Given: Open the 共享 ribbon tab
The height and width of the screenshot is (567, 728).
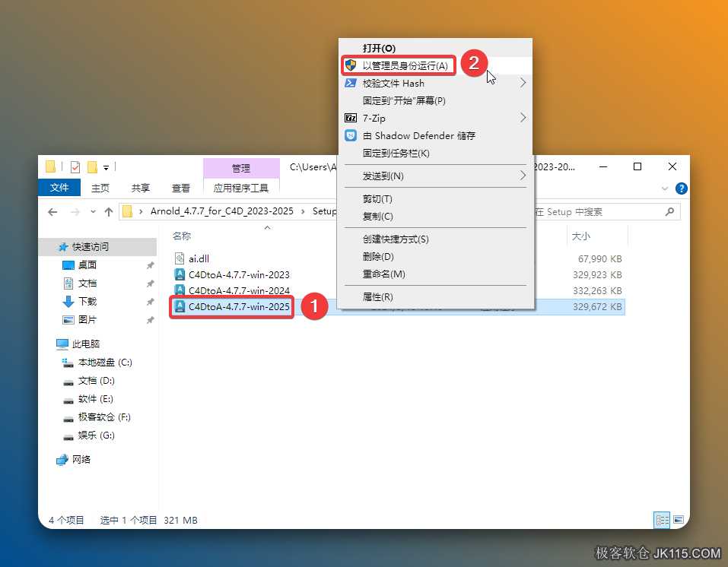Looking at the screenshot, I should pyautogui.click(x=140, y=188).
